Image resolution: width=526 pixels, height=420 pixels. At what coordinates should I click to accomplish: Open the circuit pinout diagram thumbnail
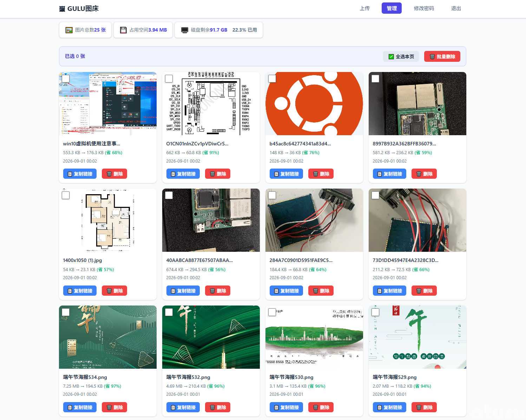[x=211, y=104]
